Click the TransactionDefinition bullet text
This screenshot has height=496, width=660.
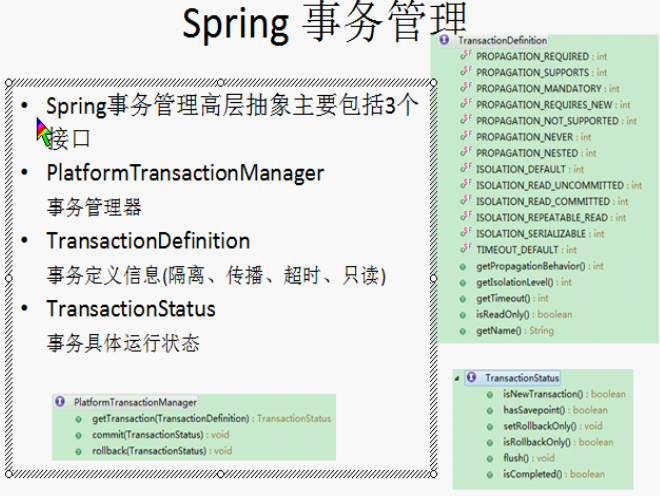148,241
